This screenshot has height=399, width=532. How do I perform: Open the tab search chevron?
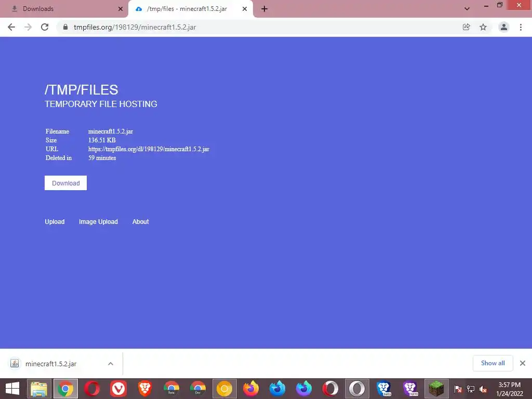(x=467, y=9)
